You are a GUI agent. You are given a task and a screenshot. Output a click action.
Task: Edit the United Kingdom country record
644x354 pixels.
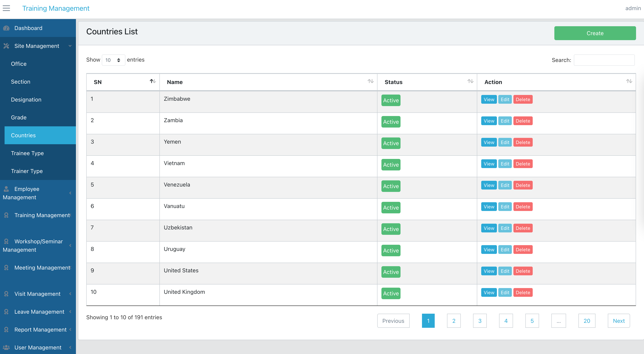click(x=505, y=293)
